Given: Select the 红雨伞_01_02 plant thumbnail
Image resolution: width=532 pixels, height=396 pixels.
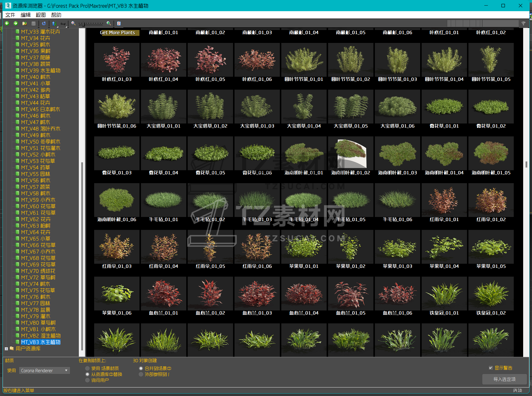Looking at the screenshot, I should (x=491, y=200).
